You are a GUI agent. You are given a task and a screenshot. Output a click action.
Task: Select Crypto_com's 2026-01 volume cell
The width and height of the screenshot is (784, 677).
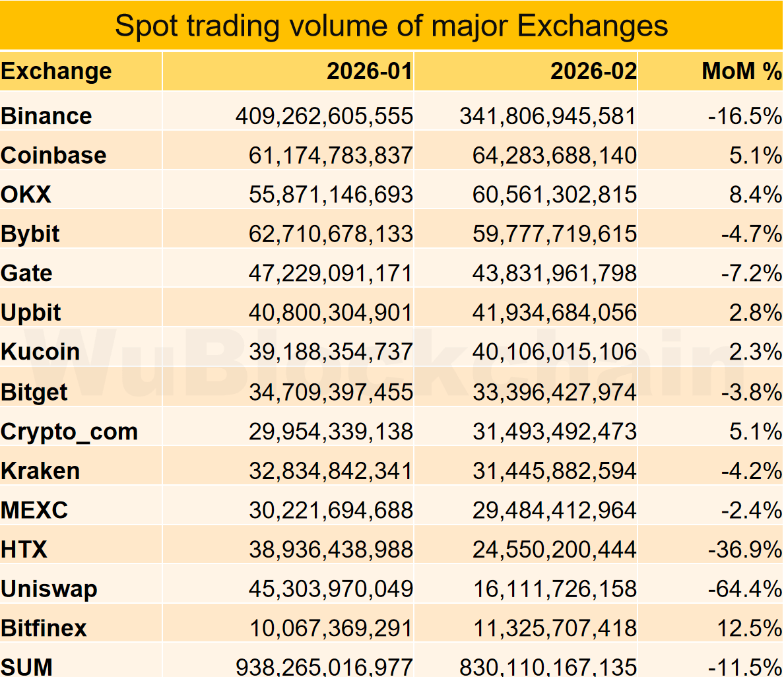[x=331, y=432]
